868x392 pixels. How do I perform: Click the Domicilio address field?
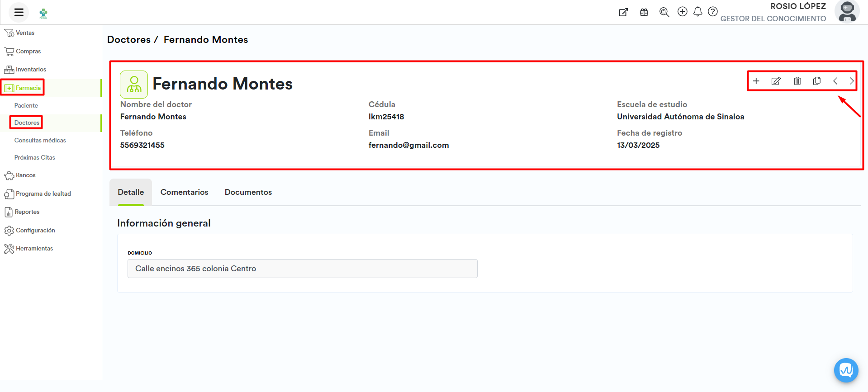pos(302,269)
